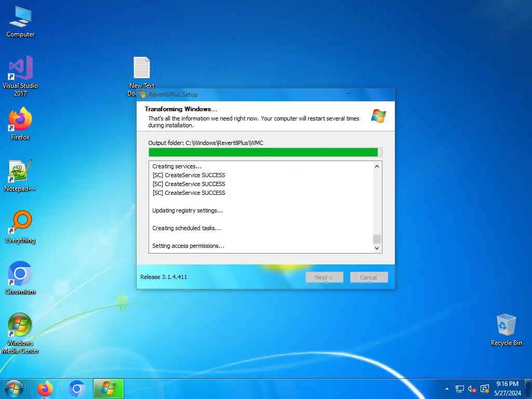This screenshot has width=532, height=399.
Task: Click 'Setting access permissions...' log line
Action: tap(188, 246)
